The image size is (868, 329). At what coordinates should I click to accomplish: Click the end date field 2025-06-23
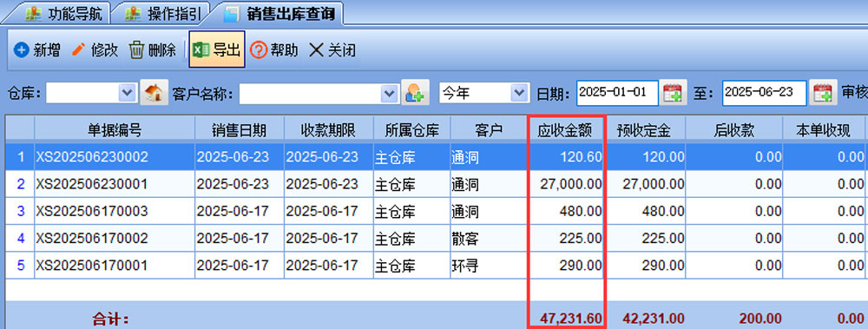[764, 93]
